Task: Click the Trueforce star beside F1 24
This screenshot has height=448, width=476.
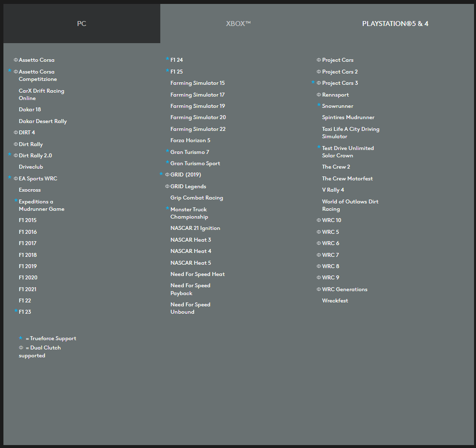Action: coord(167,59)
